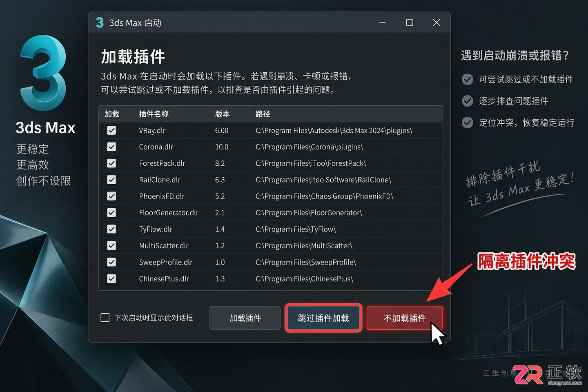
Task: Click the path C:\Program Files\SweepProfile\
Action: pos(306,262)
